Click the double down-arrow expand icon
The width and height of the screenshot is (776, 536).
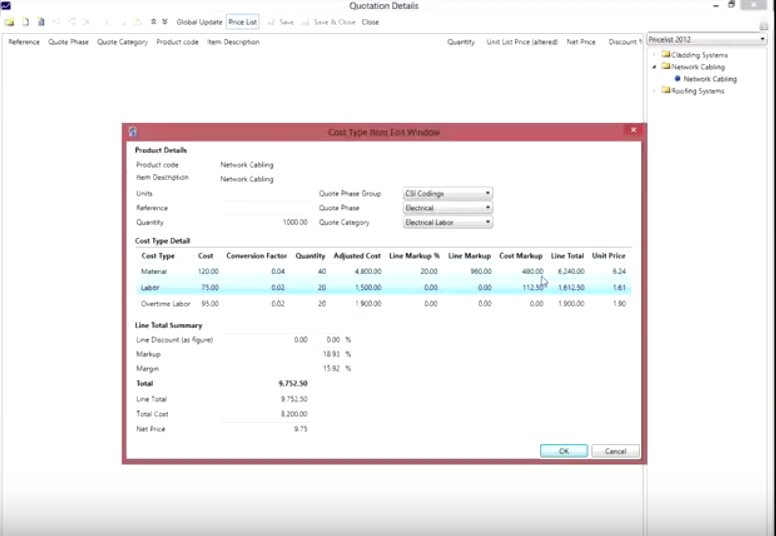pos(164,21)
